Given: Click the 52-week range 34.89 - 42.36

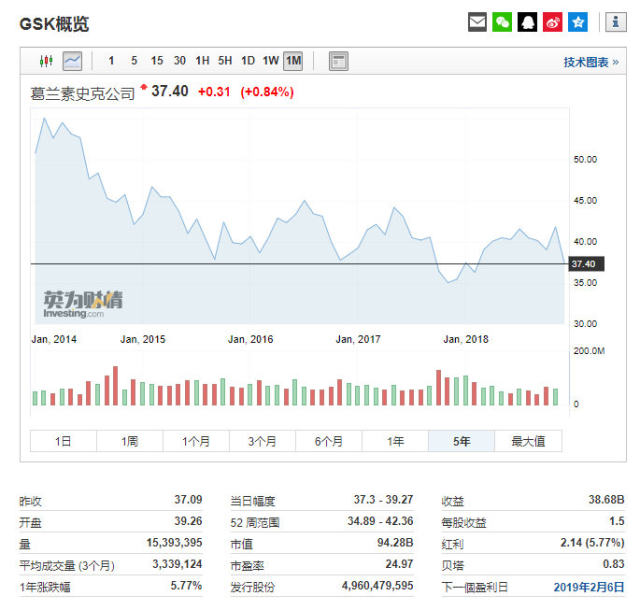Looking at the screenshot, I should pos(380,521).
